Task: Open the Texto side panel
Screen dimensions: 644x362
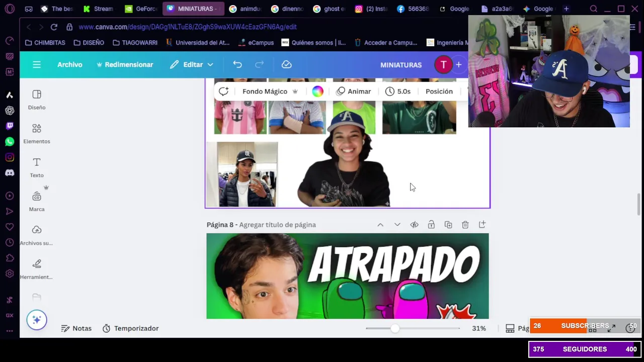Action: pyautogui.click(x=37, y=167)
